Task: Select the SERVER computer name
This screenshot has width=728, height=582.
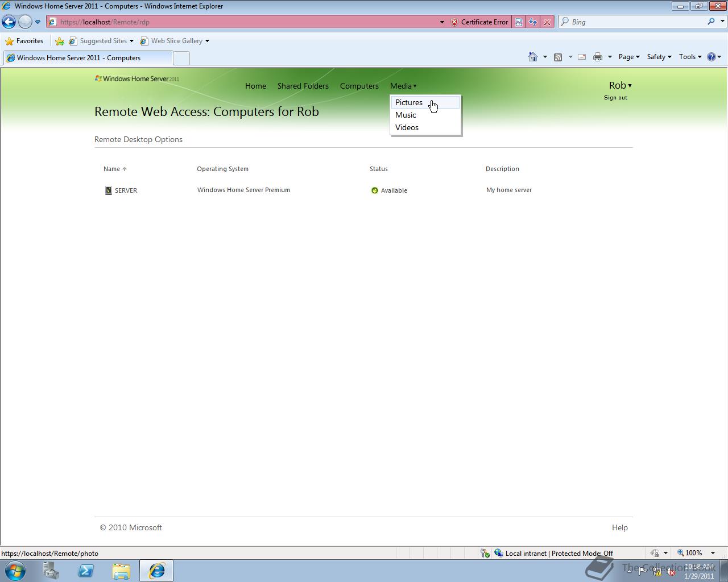Action: coord(126,190)
